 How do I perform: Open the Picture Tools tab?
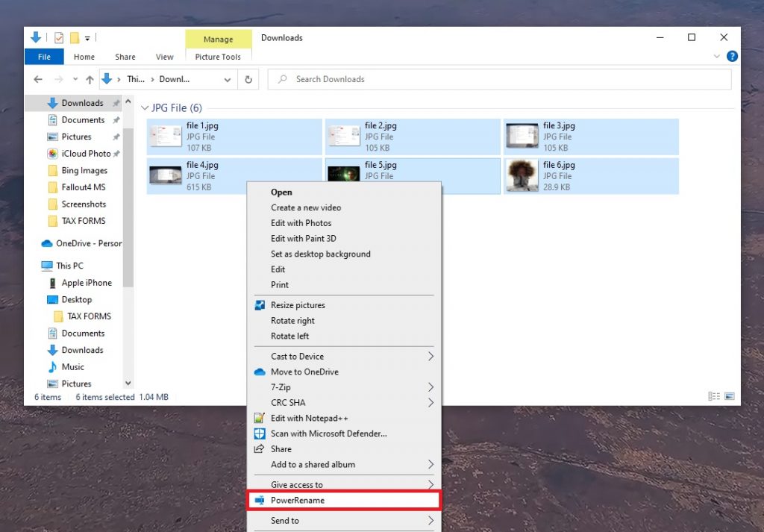coord(218,57)
